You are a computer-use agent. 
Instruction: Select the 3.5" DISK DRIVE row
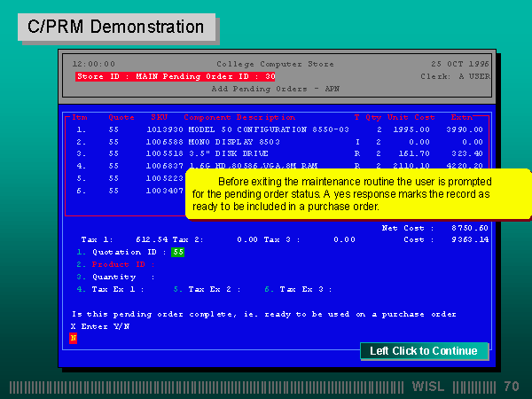point(229,153)
